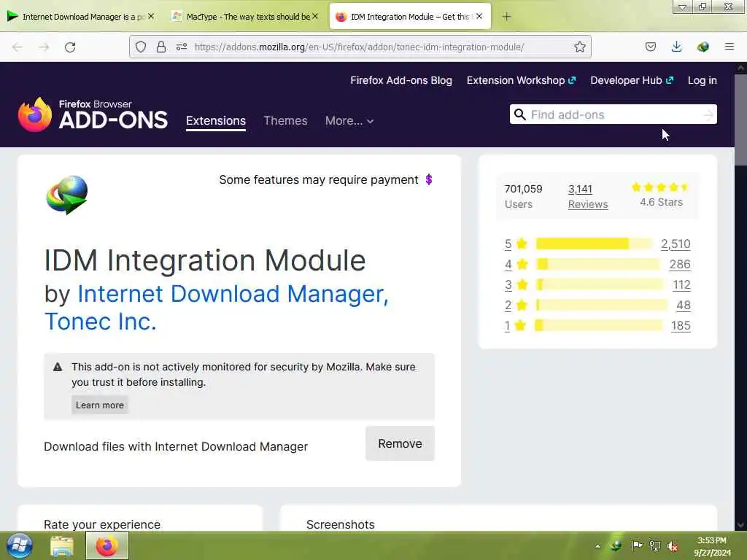Screen dimensions: 747x560
Task: Open a new tab with plus button
Action: (506, 17)
